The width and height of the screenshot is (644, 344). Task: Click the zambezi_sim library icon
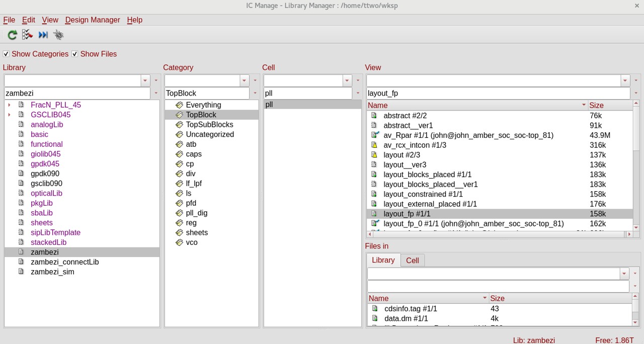21,272
